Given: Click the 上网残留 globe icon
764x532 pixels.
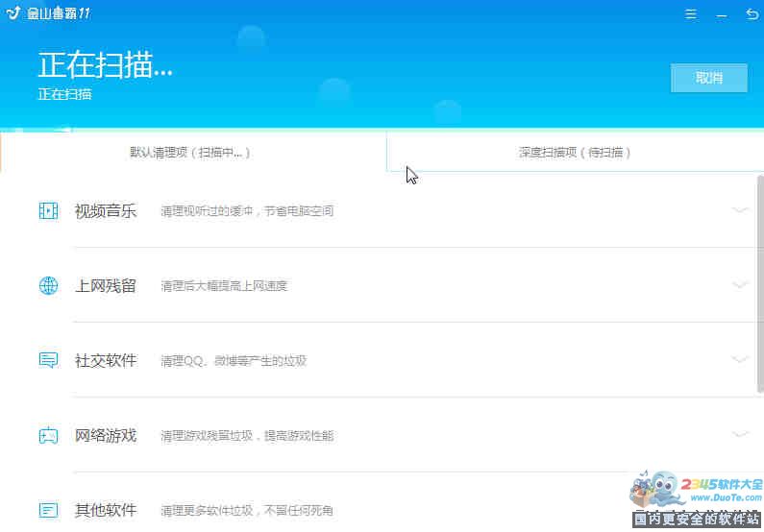Looking at the screenshot, I should (x=48, y=286).
